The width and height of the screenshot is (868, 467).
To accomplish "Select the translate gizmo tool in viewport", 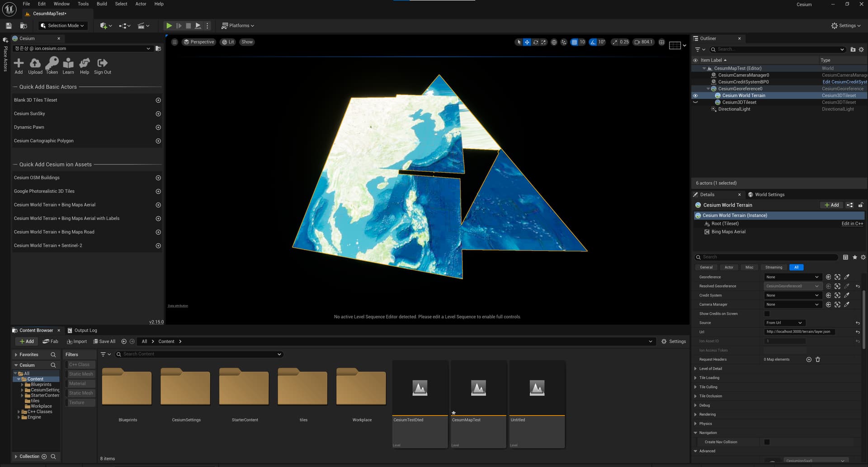I will [x=527, y=42].
